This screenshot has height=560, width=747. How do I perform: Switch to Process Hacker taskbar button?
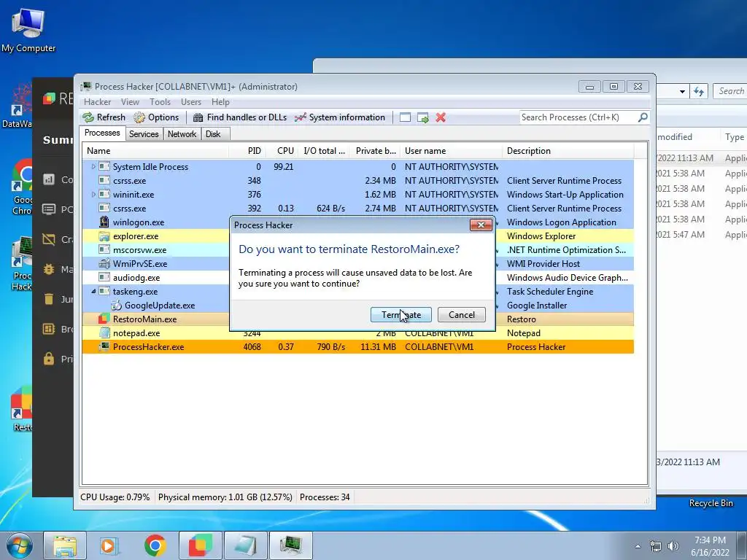291,545
